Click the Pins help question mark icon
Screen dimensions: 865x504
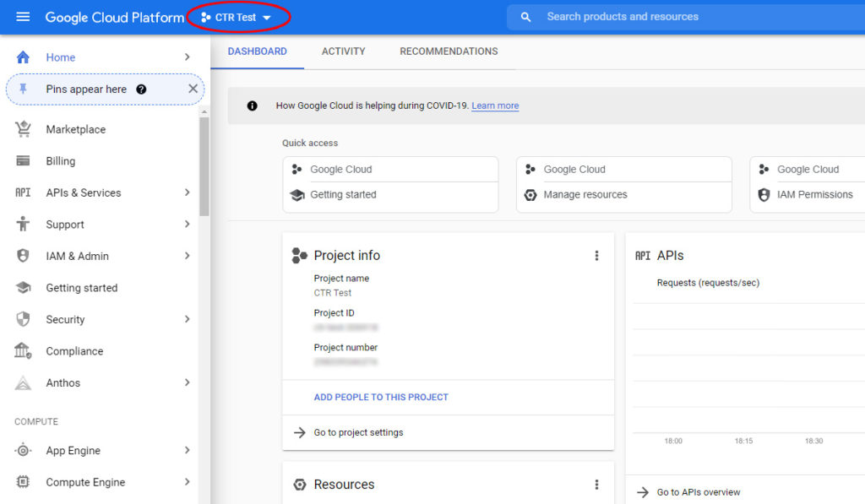click(141, 89)
